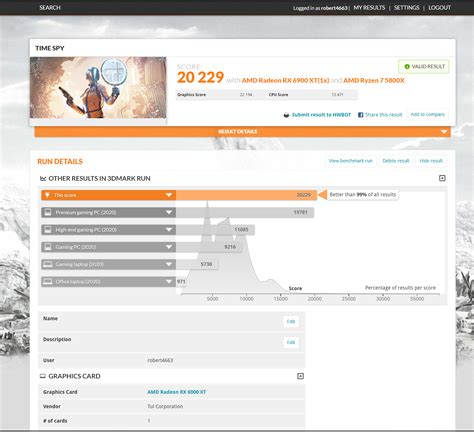Open the Search menu item
This screenshot has width=474, height=432.
[x=50, y=8]
